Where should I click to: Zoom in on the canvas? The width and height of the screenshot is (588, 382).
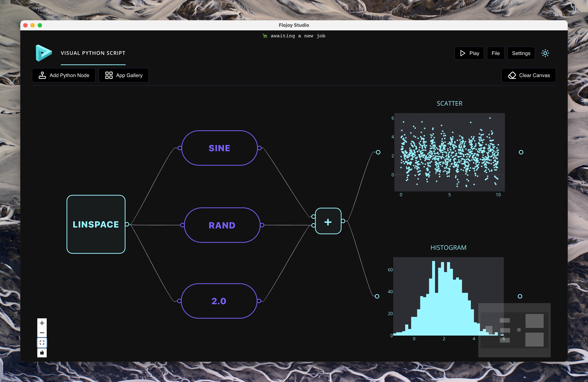[42, 323]
